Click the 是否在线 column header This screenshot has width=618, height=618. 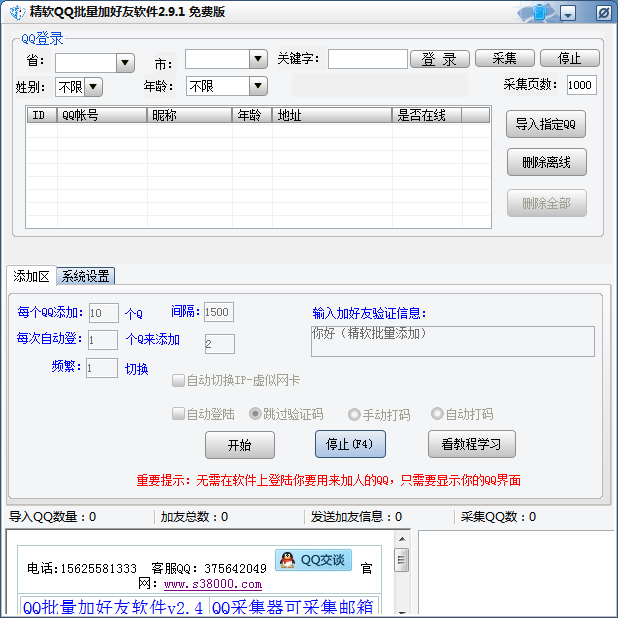pos(427,115)
